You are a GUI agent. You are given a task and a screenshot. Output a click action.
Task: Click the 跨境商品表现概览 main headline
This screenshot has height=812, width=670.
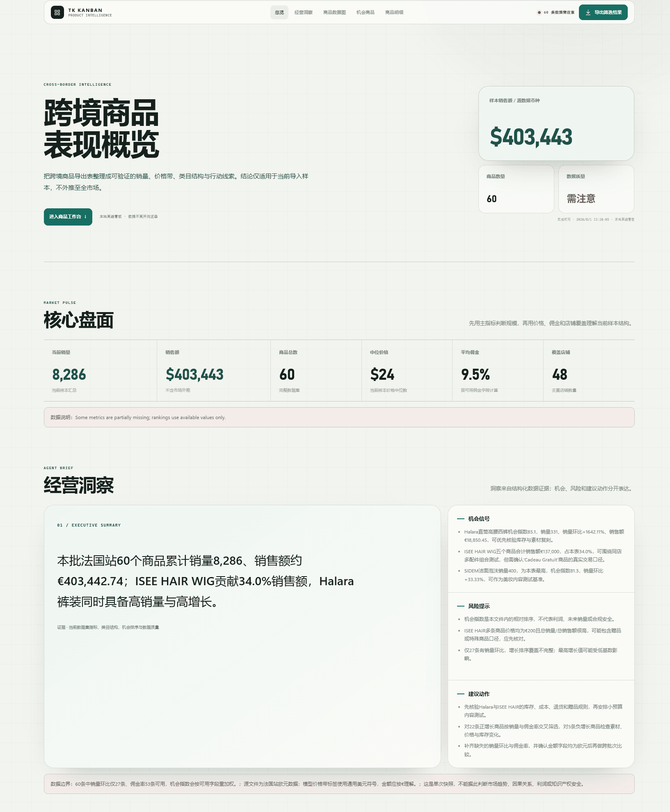(x=101, y=129)
